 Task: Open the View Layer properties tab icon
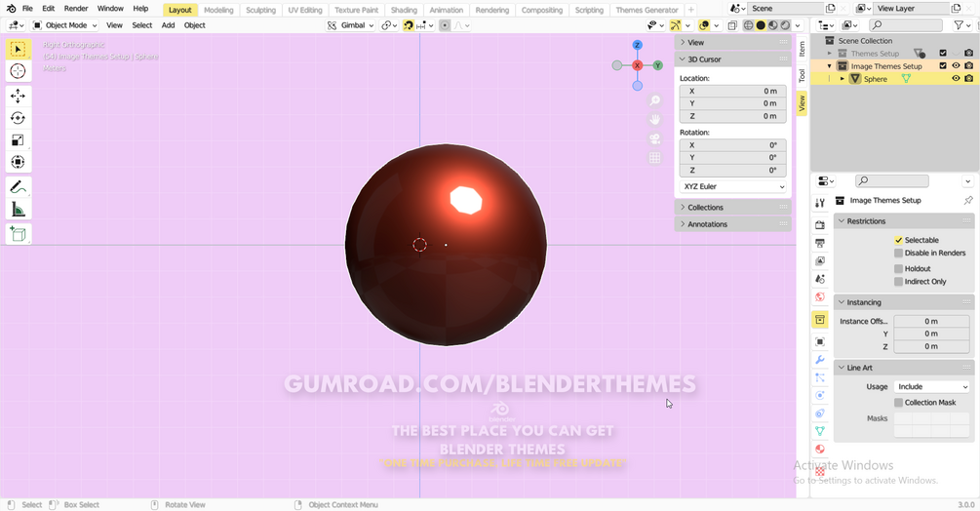pos(820,261)
